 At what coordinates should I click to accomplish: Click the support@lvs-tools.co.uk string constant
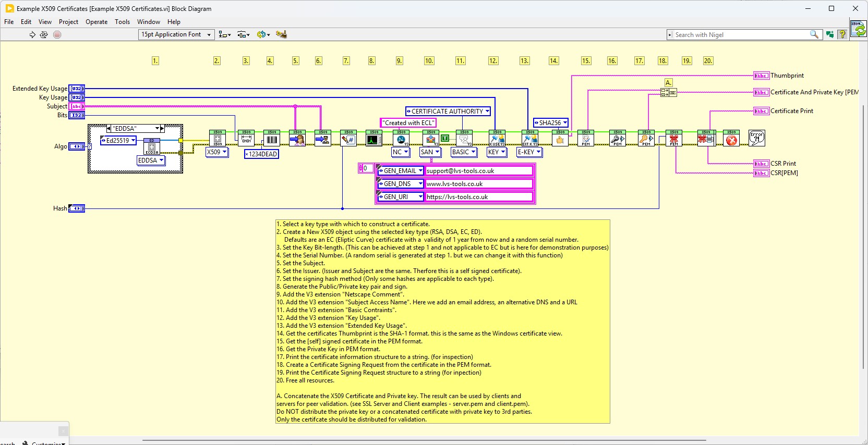(x=479, y=171)
